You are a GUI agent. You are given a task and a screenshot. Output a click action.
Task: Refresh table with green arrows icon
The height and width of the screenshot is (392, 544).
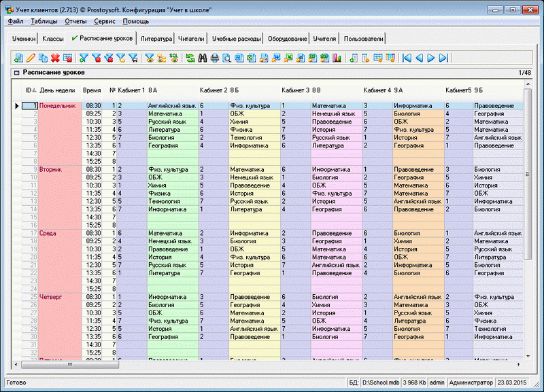tap(190, 58)
